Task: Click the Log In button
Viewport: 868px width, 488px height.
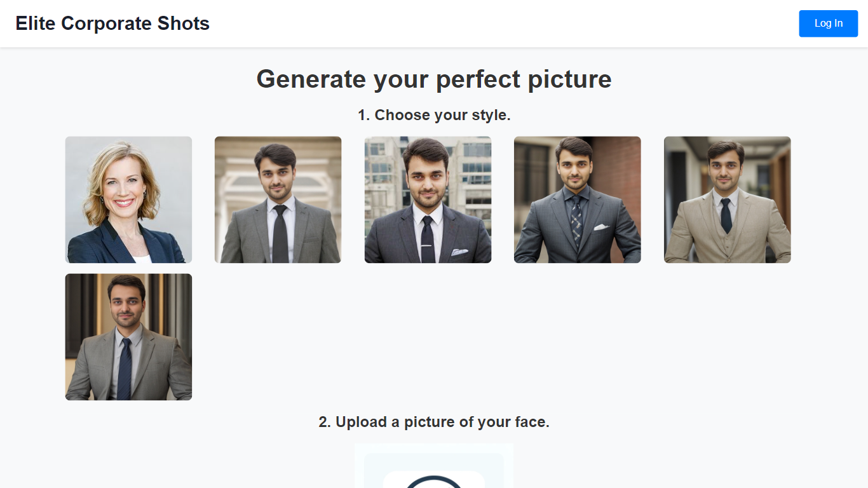Action: click(x=828, y=24)
